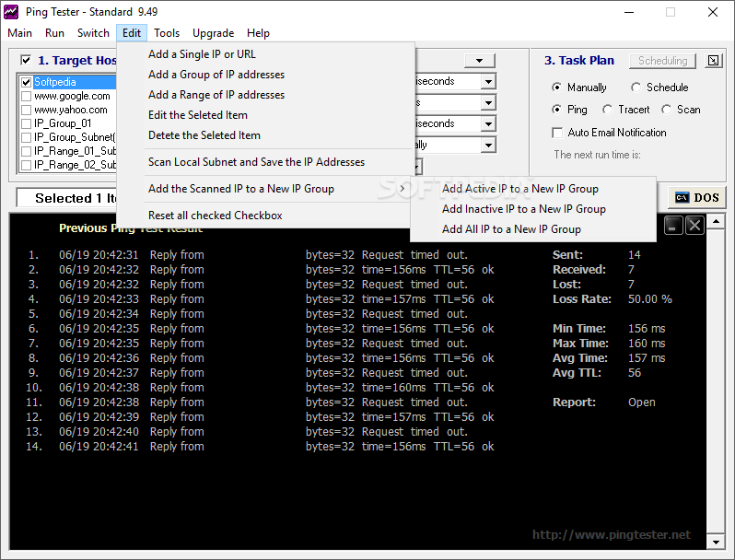
Task: Choose Scan Local Subnet and Save IP Addresses
Action: click(265, 162)
